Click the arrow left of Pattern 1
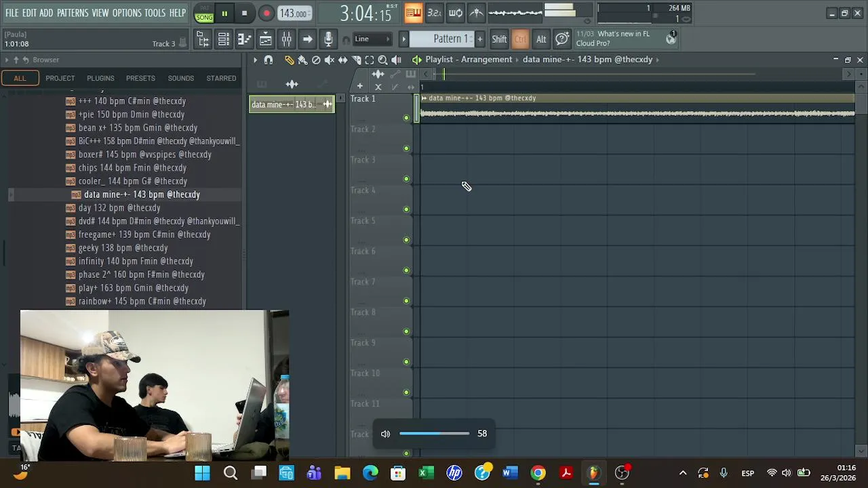This screenshot has width=868, height=488. 403,39
